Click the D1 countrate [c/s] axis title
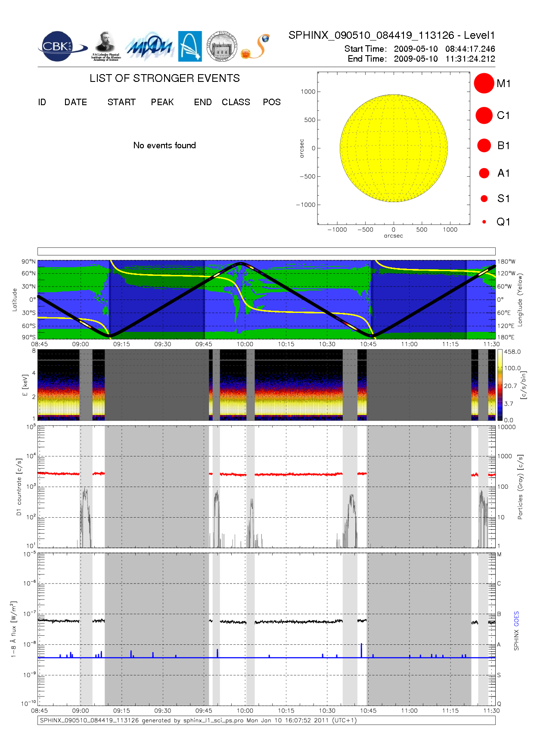 [19, 487]
